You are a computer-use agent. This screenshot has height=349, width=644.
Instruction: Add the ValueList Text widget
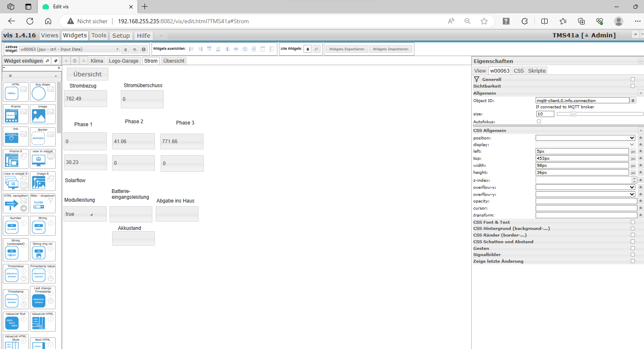tap(16, 322)
